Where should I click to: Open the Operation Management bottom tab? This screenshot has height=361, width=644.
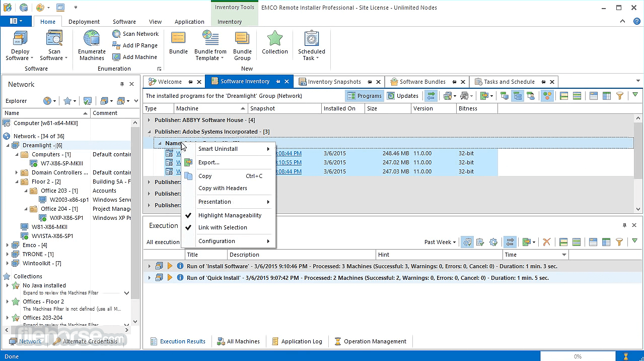click(x=370, y=341)
